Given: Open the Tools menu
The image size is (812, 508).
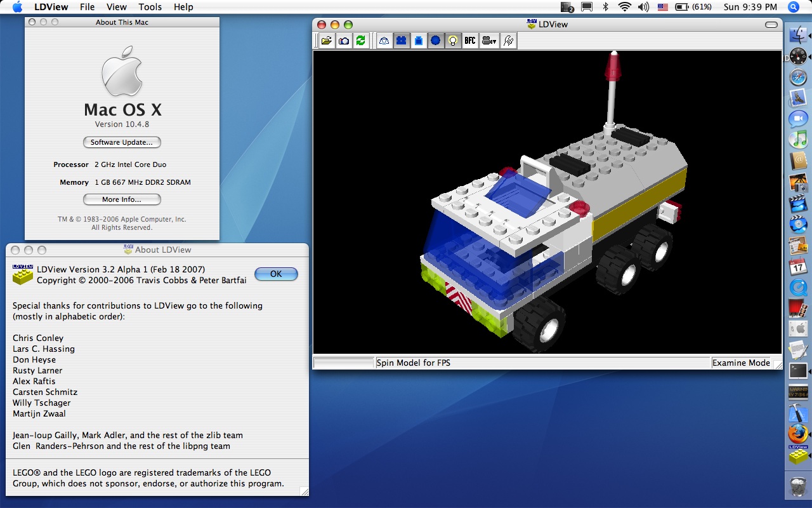Looking at the screenshot, I should coord(150,7).
